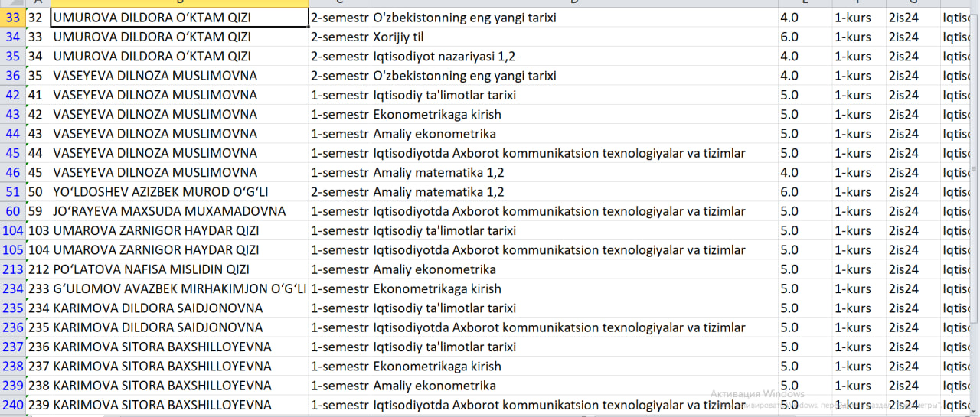Click '2-semestr' cell in row 33
The width and height of the screenshot is (980, 417).
pyautogui.click(x=340, y=18)
